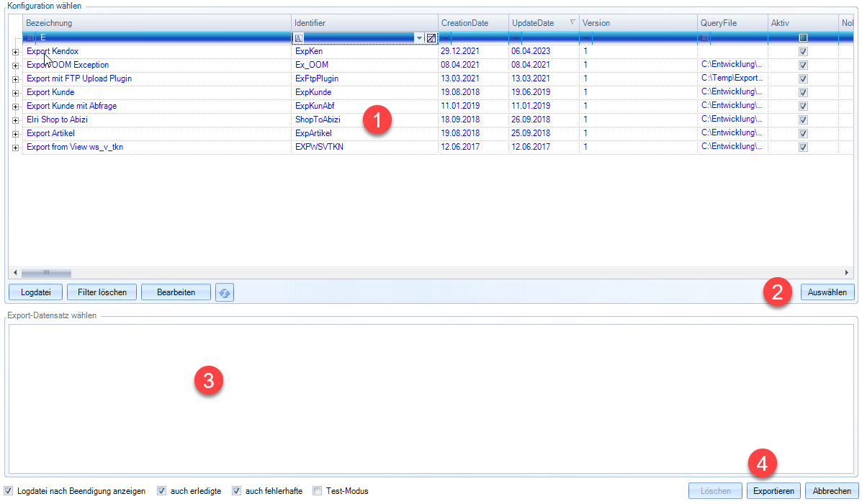Click the filter operator icon in Identifier filter cell
Image resolution: width=862 pixels, height=504 pixels.
(x=300, y=37)
